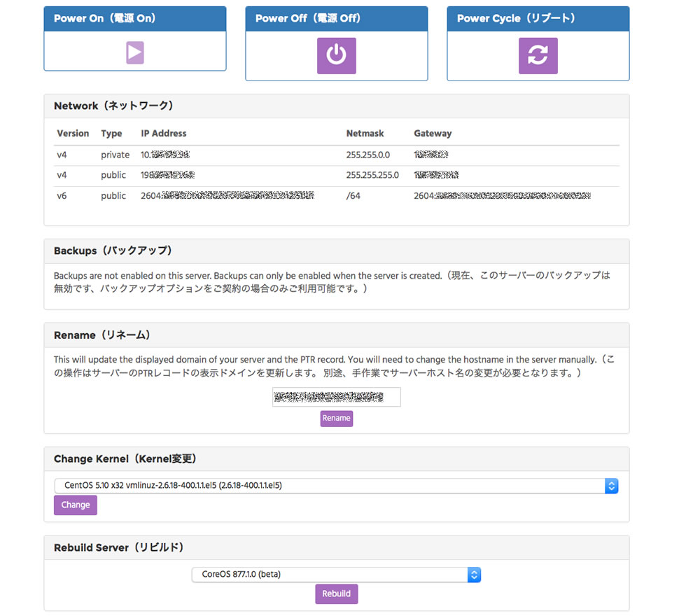Click the Backups not enabled message

332,282
